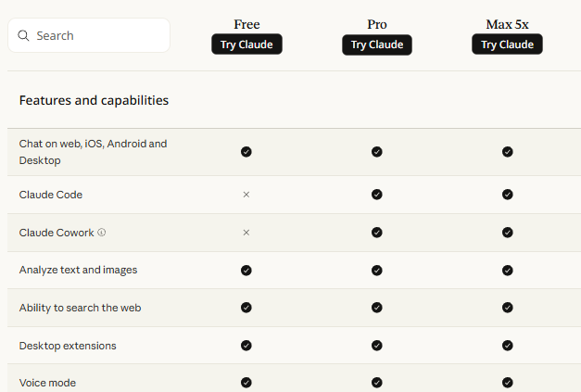Click Free checkmark for Analyze text and images
The image size is (581, 392).
[x=246, y=271]
